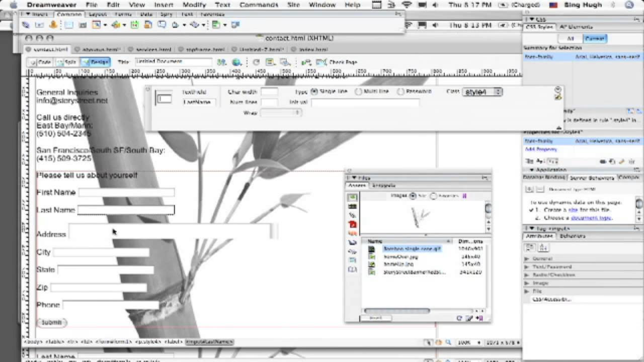Click the Date insert icon
The width and height of the screenshot is (644, 362).
pyautogui.click(x=135, y=25)
